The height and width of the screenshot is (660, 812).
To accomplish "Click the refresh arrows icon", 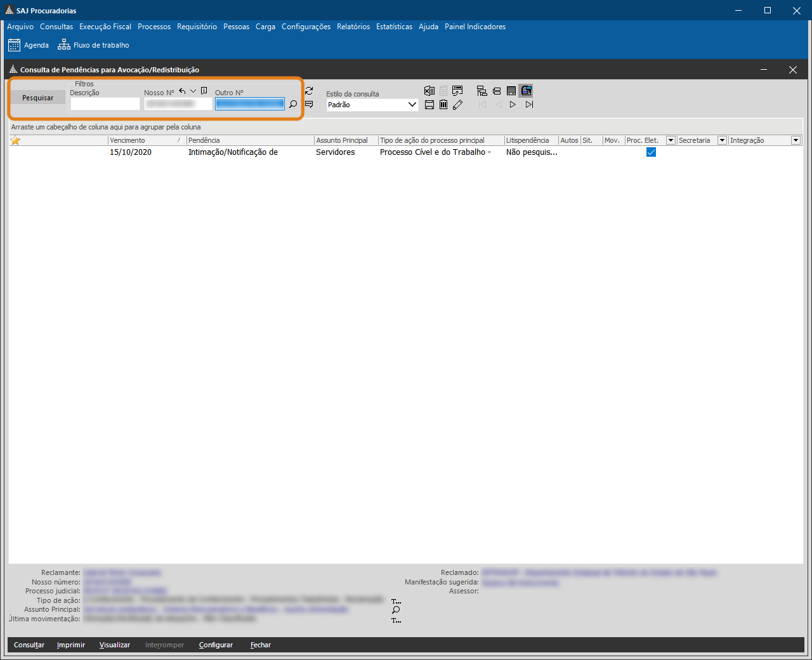I will pyautogui.click(x=309, y=91).
